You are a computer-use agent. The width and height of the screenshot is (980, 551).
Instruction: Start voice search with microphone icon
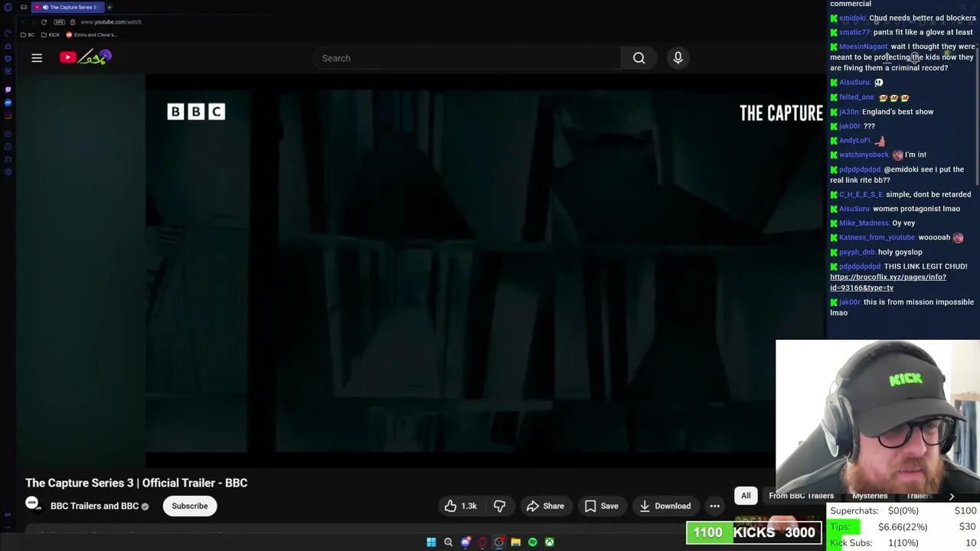[x=678, y=58]
